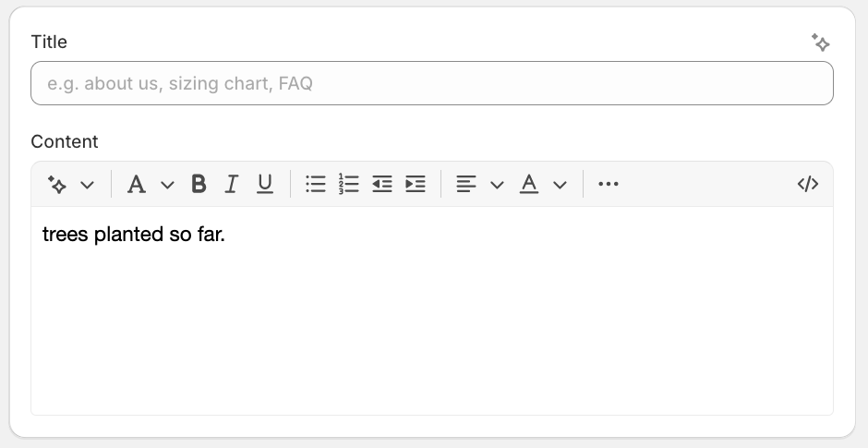The image size is (868, 448).
Task: Click the Title input field
Action: (x=432, y=83)
